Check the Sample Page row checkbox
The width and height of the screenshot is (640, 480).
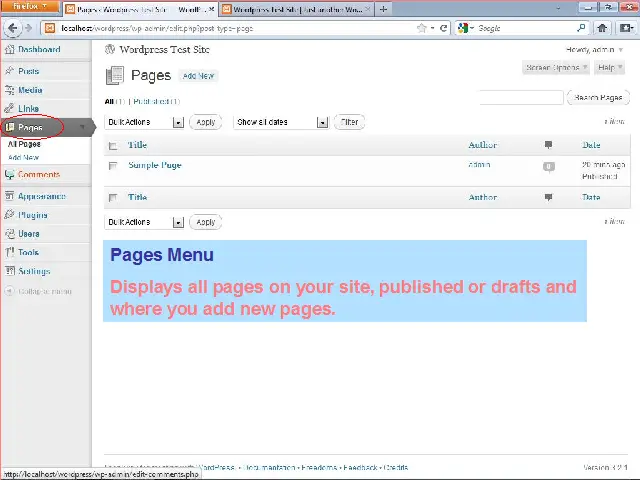pos(113,166)
